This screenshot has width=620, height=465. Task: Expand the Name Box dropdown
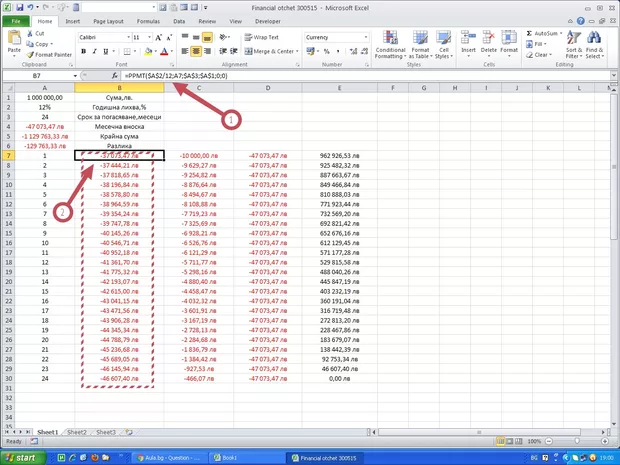75,76
